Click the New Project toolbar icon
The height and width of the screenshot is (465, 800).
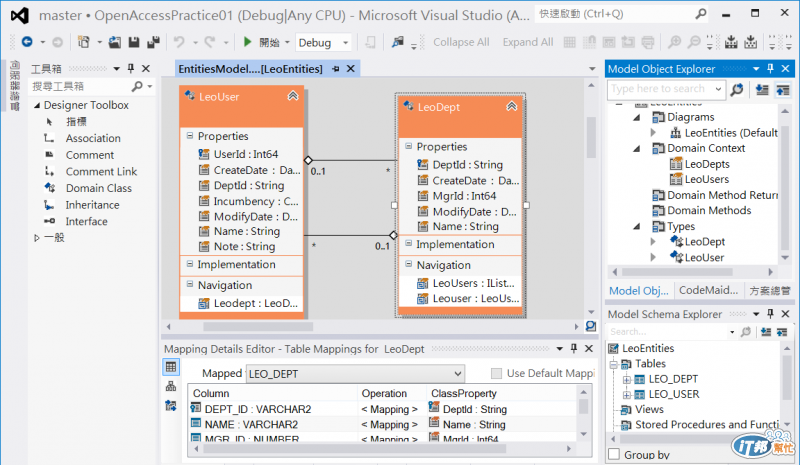coord(84,42)
